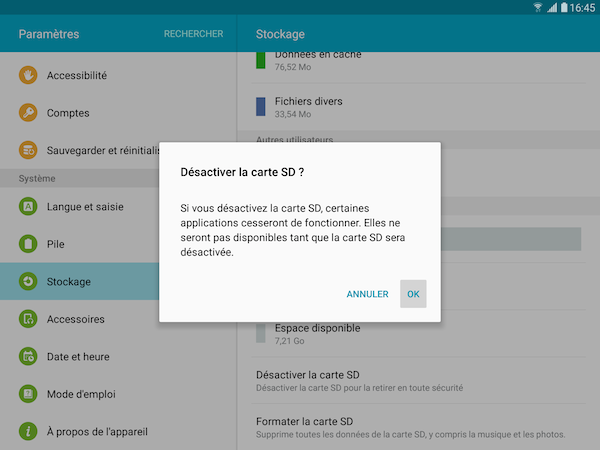Tap Désactiver la carte SD option
This screenshot has width=600, height=450.
(x=419, y=381)
